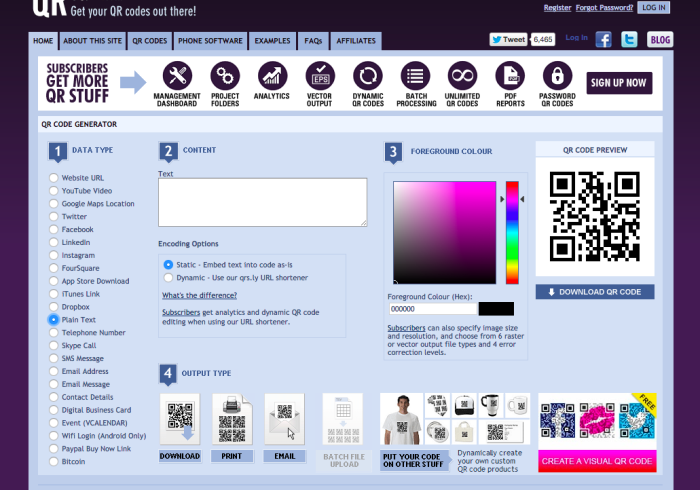700x490 pixels.
Task: Click the PRINT label button
Action: [x=232, y=456]
